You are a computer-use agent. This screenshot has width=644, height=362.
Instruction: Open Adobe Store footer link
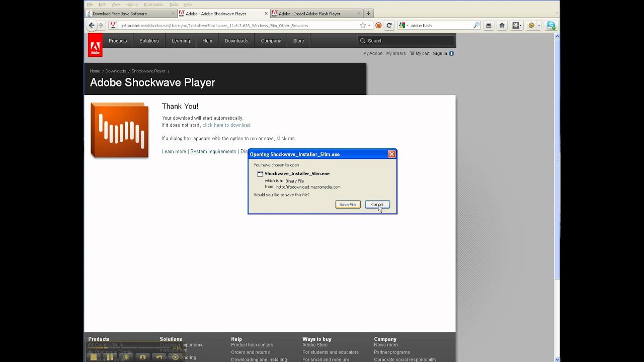point(315,345)
